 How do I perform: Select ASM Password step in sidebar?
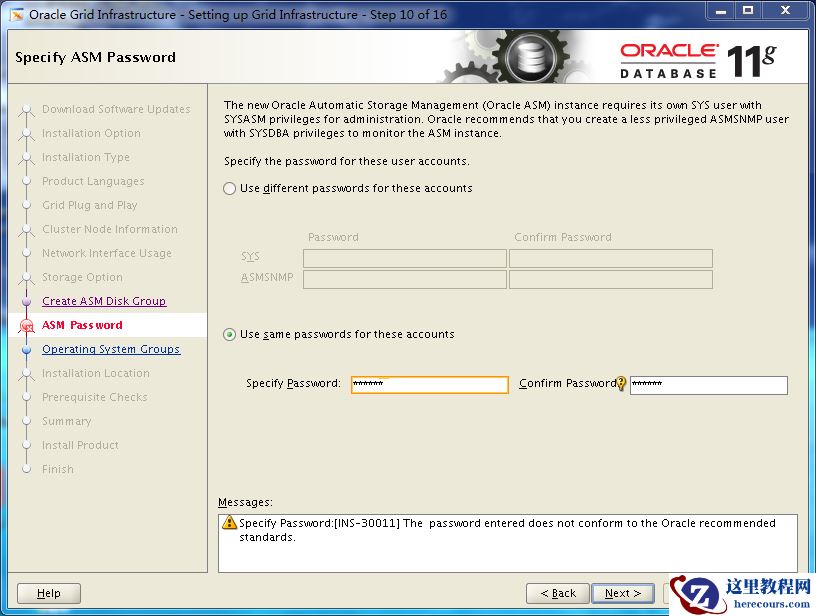tap(82, 325)
